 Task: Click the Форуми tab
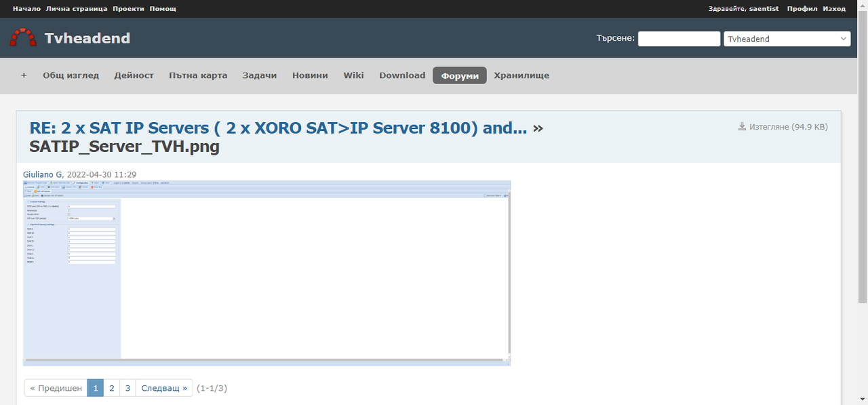coord(460,76)
